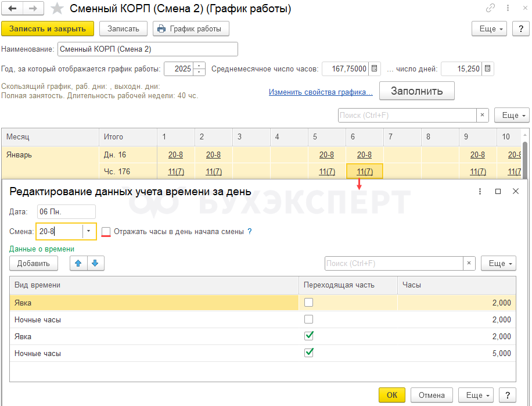
Task: Click the 'Наименование' text field
Action: 148,49
